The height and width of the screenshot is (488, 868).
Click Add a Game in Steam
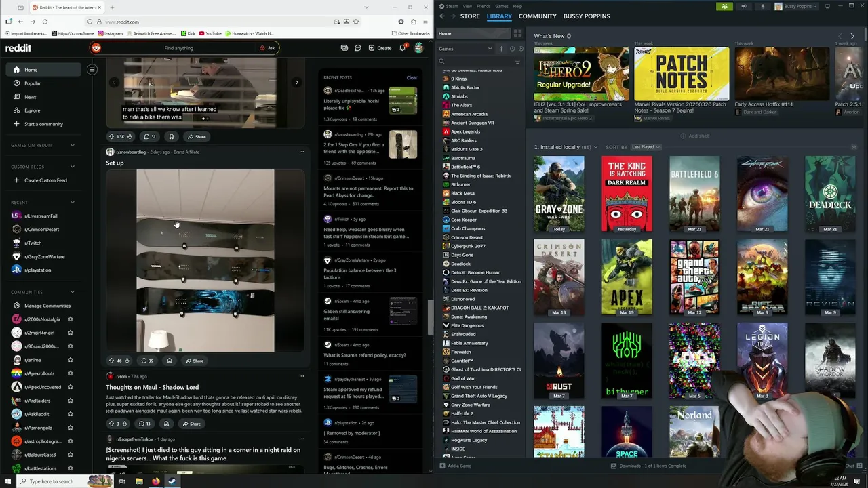455,466
